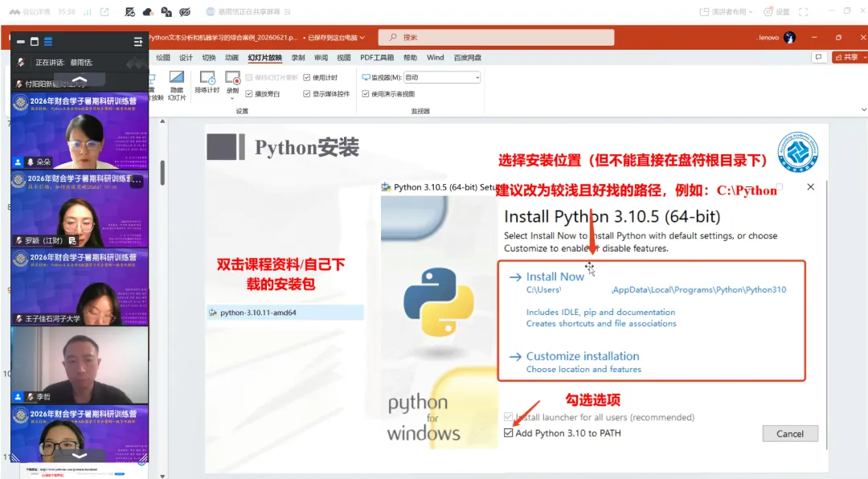Viewport: 868px width, 479px height.
Task: Open 监视器 monitor combo box
Action: pyautogui.click(x=442, y=77)
